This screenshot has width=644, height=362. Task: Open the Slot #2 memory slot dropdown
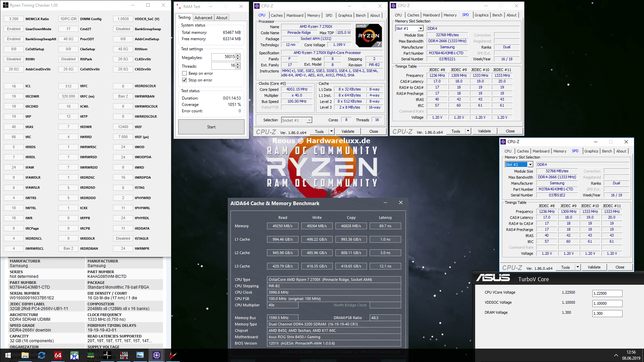(x=530, y=165)
